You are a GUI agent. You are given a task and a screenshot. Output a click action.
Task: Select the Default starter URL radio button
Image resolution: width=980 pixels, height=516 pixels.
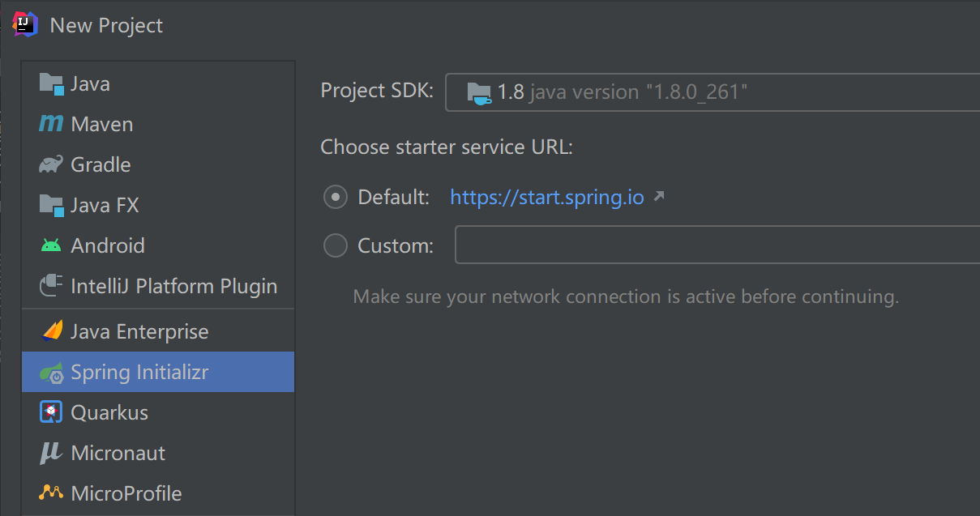pyautogui.click(x=336, y=197)
